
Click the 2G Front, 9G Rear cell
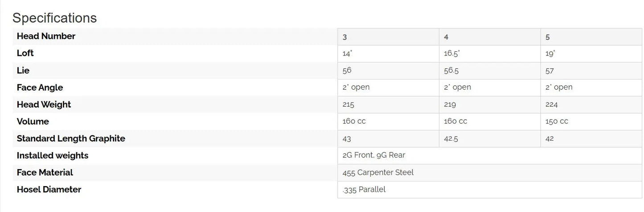[x=373, y=155]
